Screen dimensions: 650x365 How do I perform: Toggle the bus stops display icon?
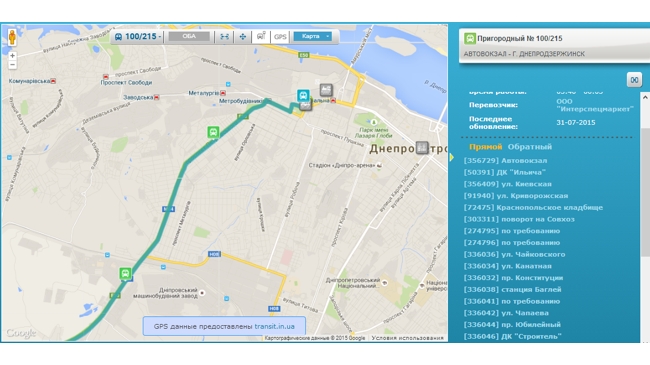[261, 36]
